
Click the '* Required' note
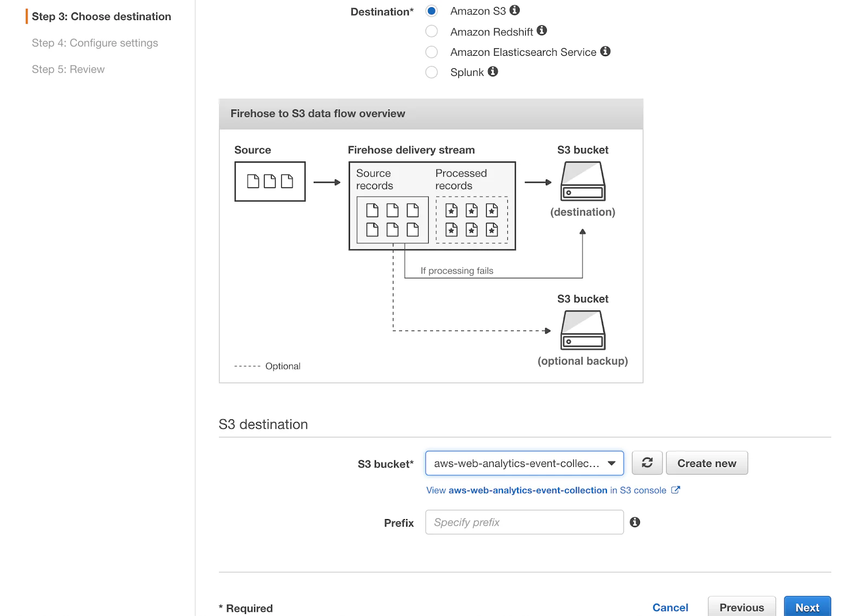pyautogui.click(x=245, y=608)
